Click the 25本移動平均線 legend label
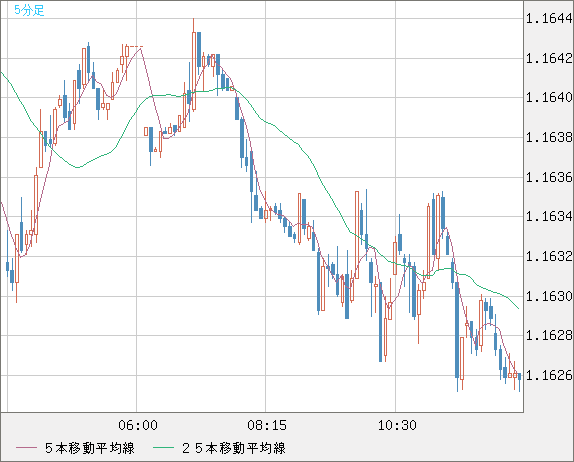The image size is (574, 462). click(234, 448)
